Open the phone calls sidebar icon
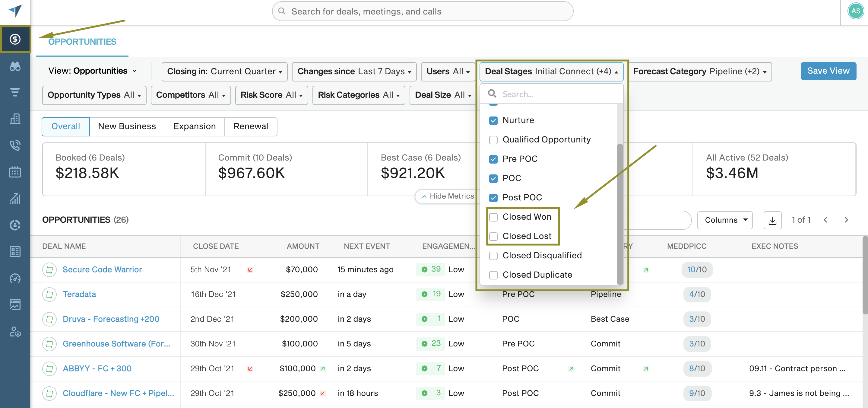This screenshot has width=868, height=408. pos(15,145)
